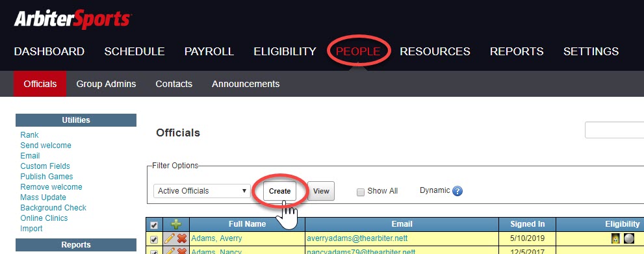Uncheck the checkbox for Adams, Averry

[x=154, y=239]
